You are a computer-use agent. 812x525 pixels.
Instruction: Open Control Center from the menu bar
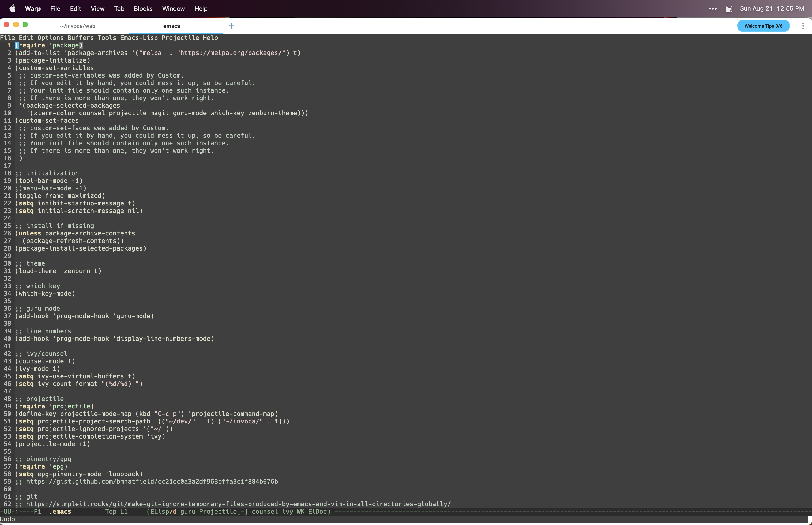tap(729, 8)
